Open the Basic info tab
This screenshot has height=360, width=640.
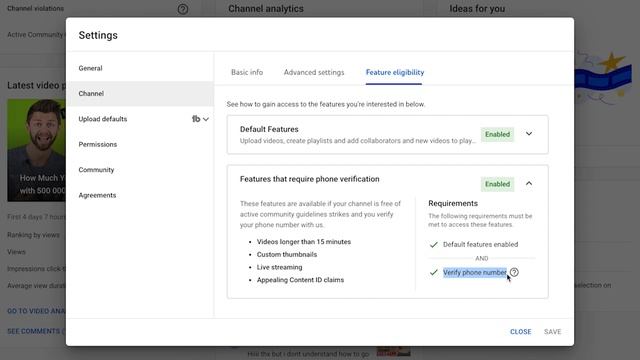(247, 72)
